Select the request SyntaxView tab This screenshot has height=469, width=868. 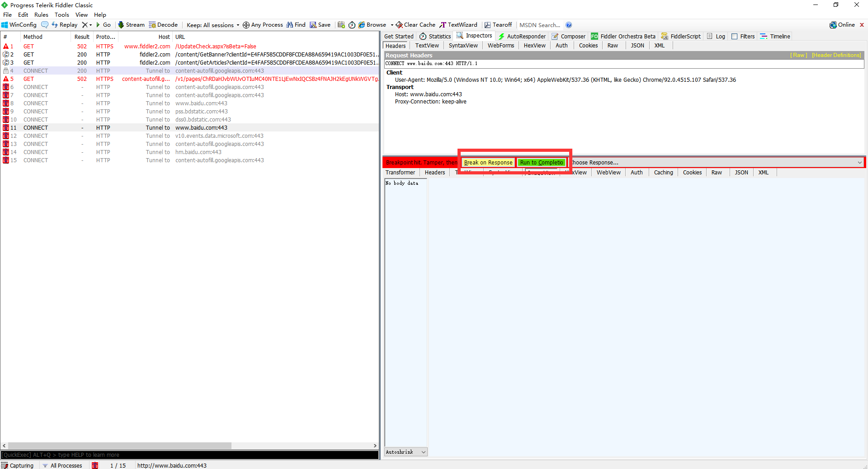pos(463,45)
